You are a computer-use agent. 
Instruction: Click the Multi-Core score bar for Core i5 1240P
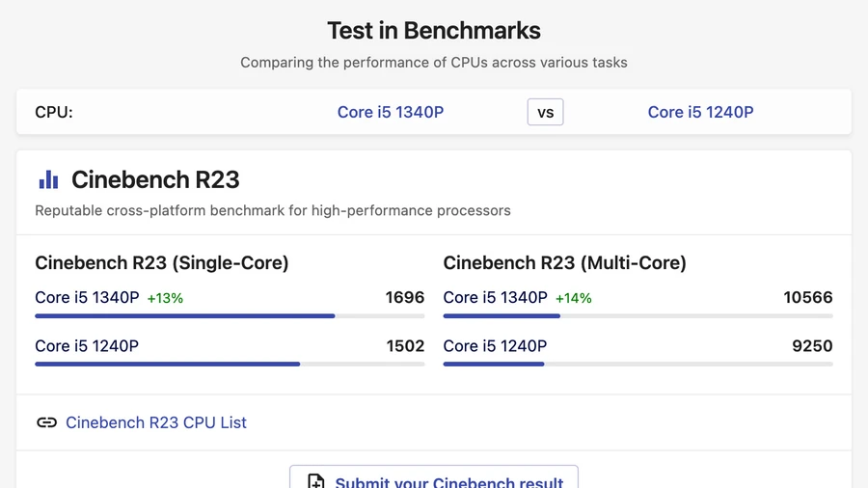pos(637,364)
